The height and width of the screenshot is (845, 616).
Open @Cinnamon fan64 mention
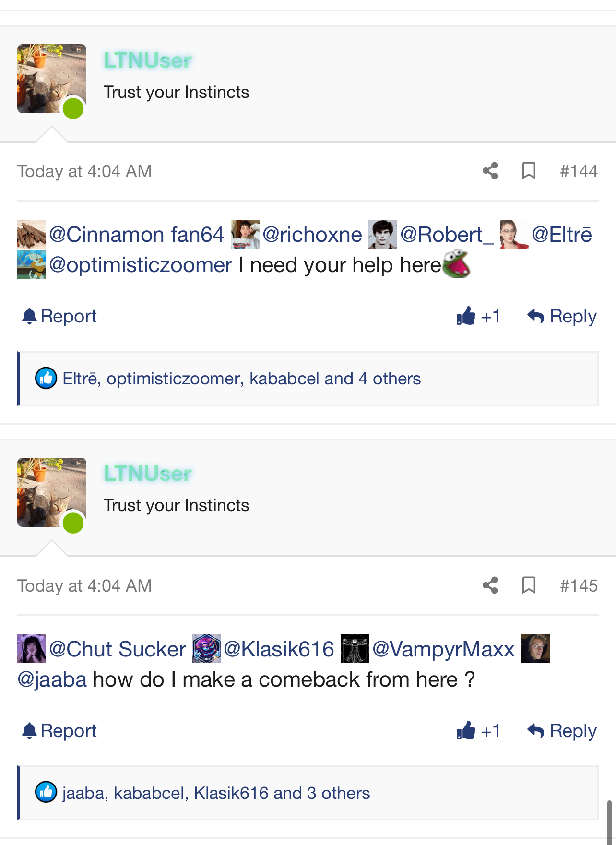click(136, 235)
